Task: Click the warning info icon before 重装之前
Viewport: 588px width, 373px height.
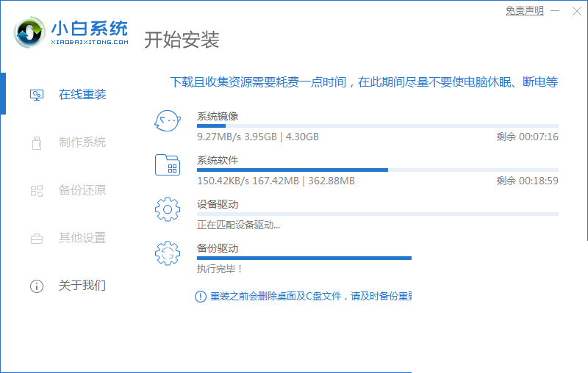Action: coord(200,296)
